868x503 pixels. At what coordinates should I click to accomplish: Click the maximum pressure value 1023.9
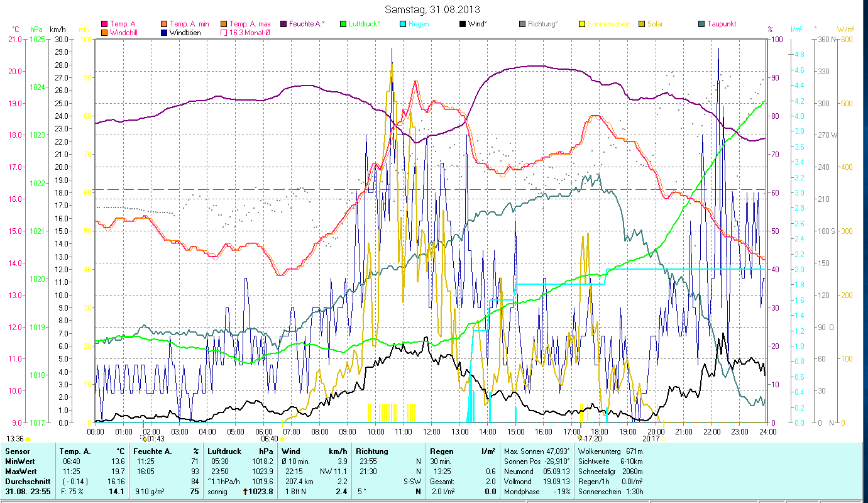click(262, 472)
